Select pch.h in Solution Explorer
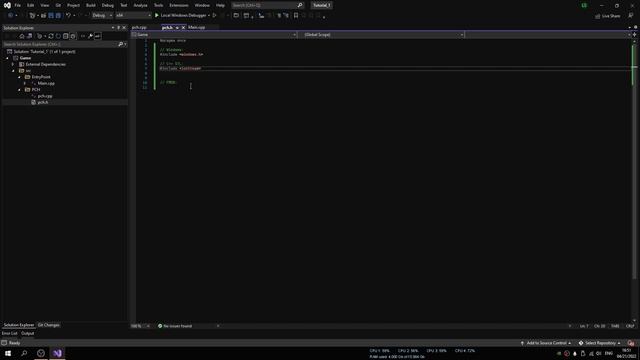Screen dimensions: 640x360 (x=43, y=102)
